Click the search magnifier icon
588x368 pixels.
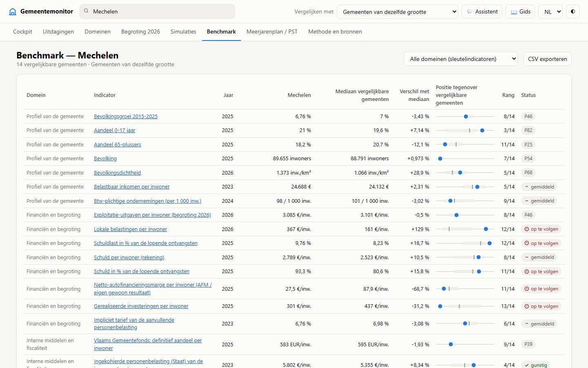click(86, 11)
